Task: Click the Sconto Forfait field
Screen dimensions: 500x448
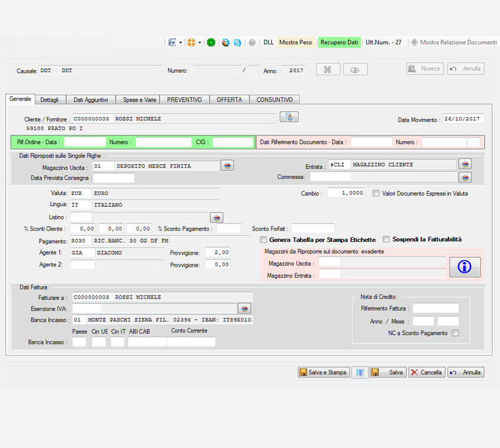Action: coord(313,229)
